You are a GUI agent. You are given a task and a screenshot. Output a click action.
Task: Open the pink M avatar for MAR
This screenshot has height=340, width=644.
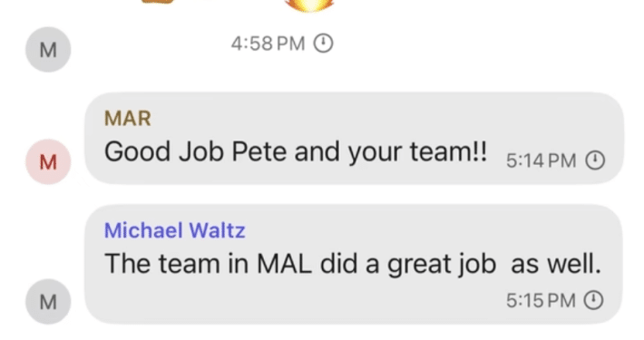[x=48, y=161]
